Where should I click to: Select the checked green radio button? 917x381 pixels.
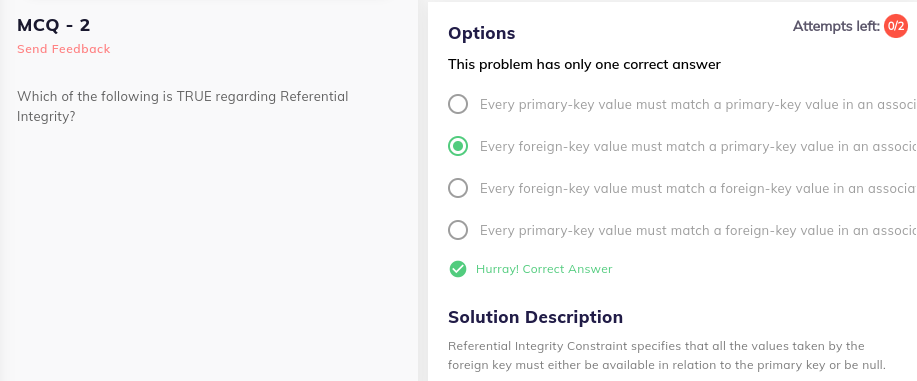click(x=458, y=146)
